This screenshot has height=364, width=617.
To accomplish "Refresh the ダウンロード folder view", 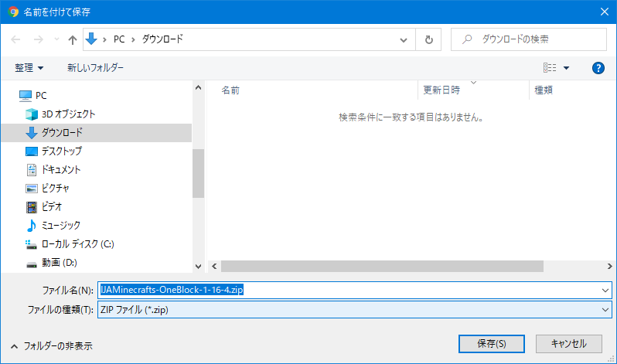I will 429,39.
